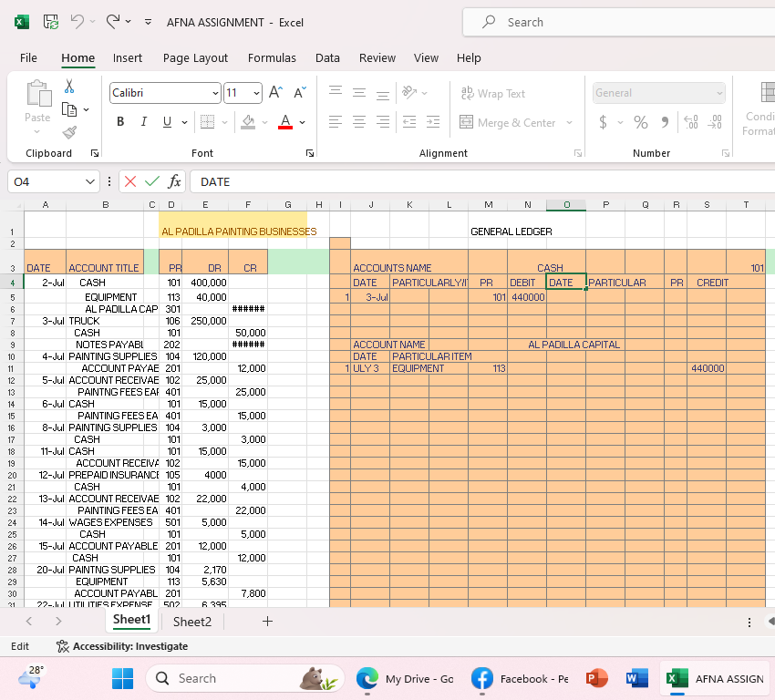This screenshot has width=775, height=700.
Task: Click the Orientation text angle icon
Action: (409, 92)
